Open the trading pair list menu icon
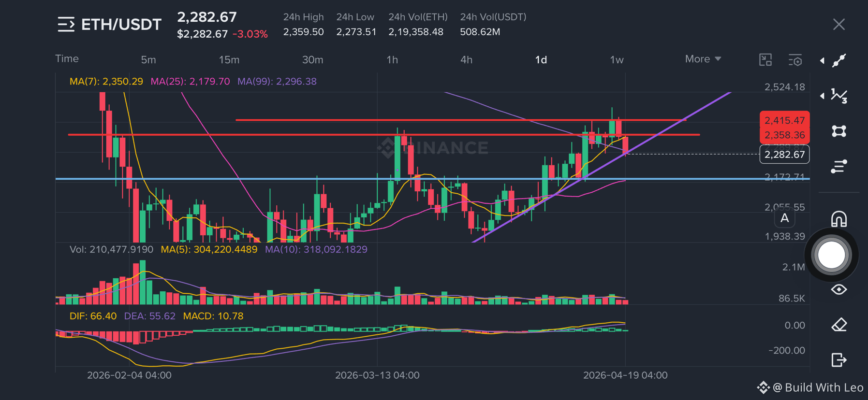The height and width of the screenshot is (400, 868). tap(66, 24)
